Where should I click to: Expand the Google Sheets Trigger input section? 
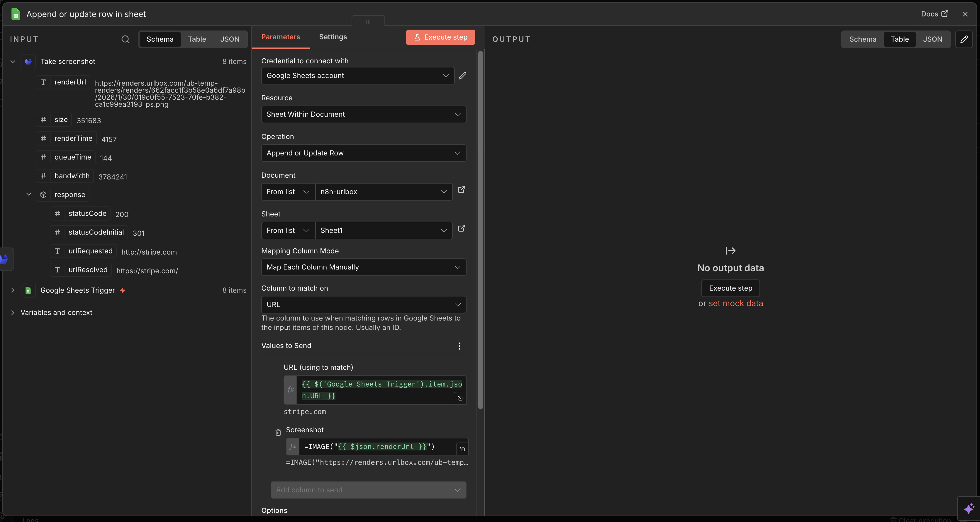[13, 290]
